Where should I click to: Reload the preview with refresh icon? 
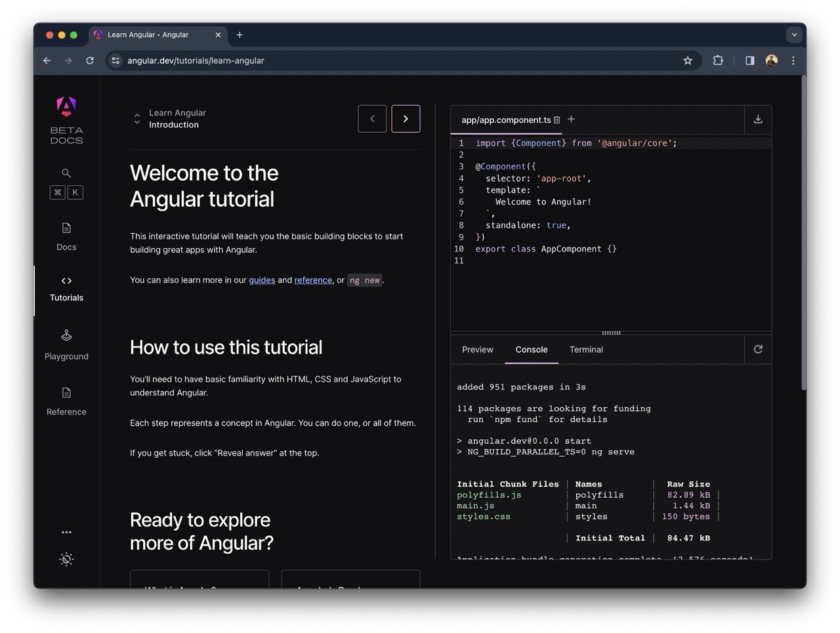758,349
